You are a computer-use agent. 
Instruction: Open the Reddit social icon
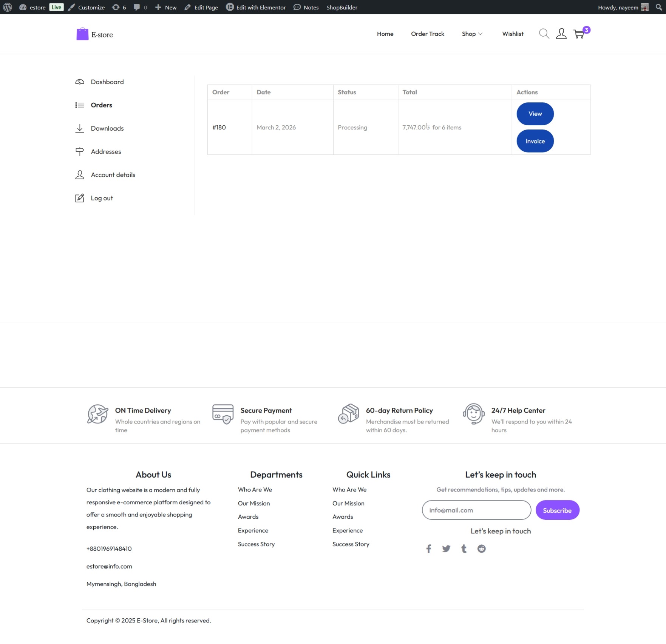click(481, 548)
